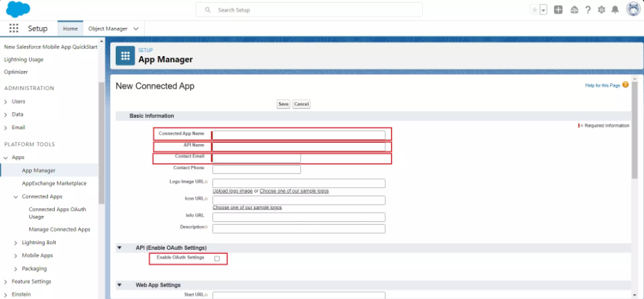Open the App Launcher grid icon
Viewport: 644px width, 299px height.
point(14,28)
